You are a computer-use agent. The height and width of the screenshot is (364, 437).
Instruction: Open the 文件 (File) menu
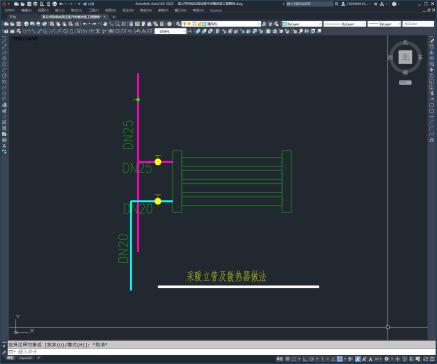(x=10, y=10)
